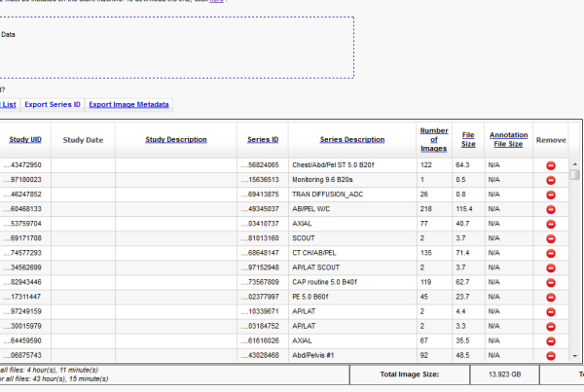Remove the Monitoring 9.6 B20s series
The width and height of the screenshot is (584, 392).
point(551,180)
